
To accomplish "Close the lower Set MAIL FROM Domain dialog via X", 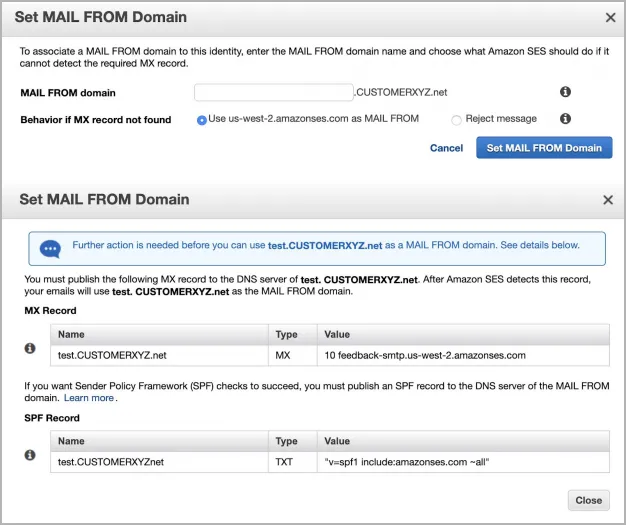I will point(608,200).
